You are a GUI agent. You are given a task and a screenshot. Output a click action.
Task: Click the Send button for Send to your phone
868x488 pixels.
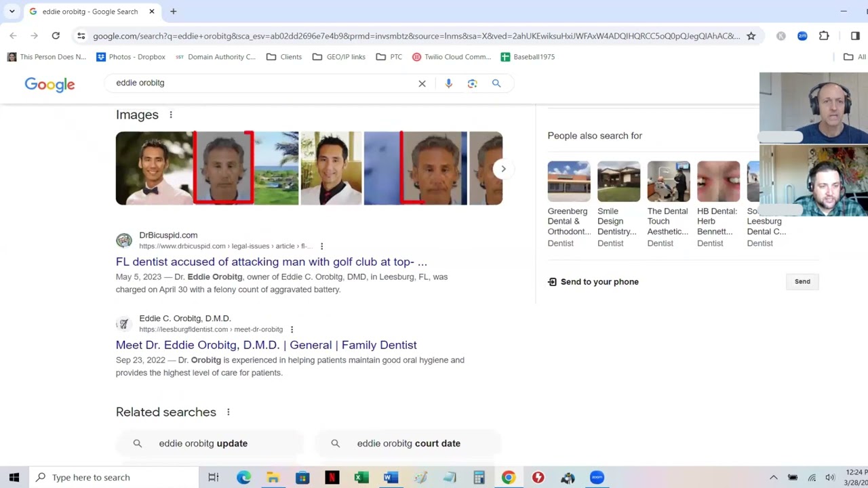click(x=802, y=281)
